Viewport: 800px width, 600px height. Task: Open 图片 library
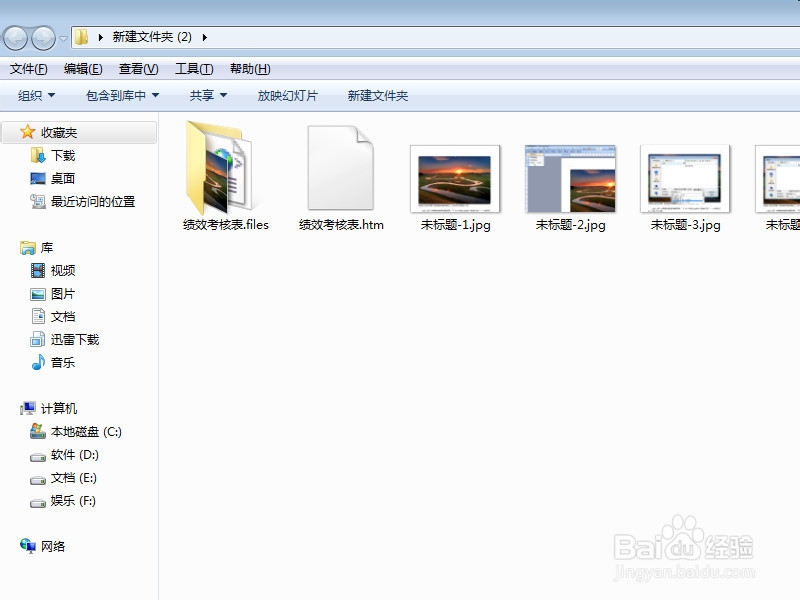pos(63,294)
